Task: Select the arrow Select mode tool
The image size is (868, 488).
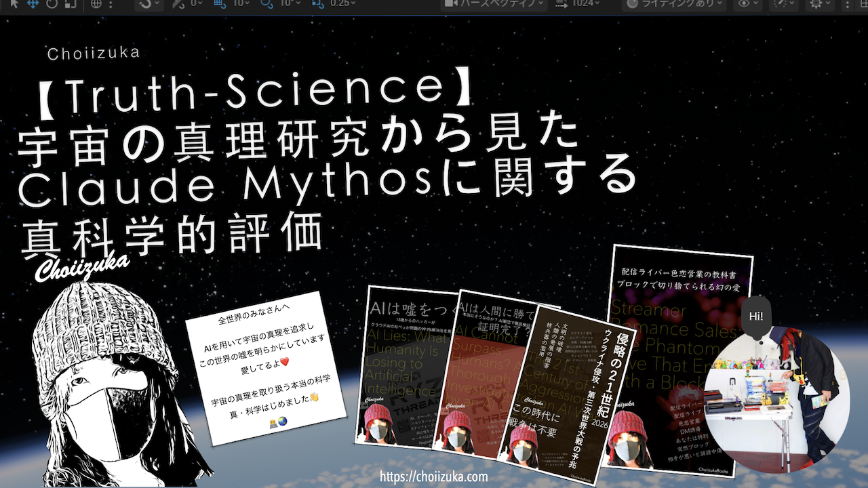Action: tap(14, 3)
